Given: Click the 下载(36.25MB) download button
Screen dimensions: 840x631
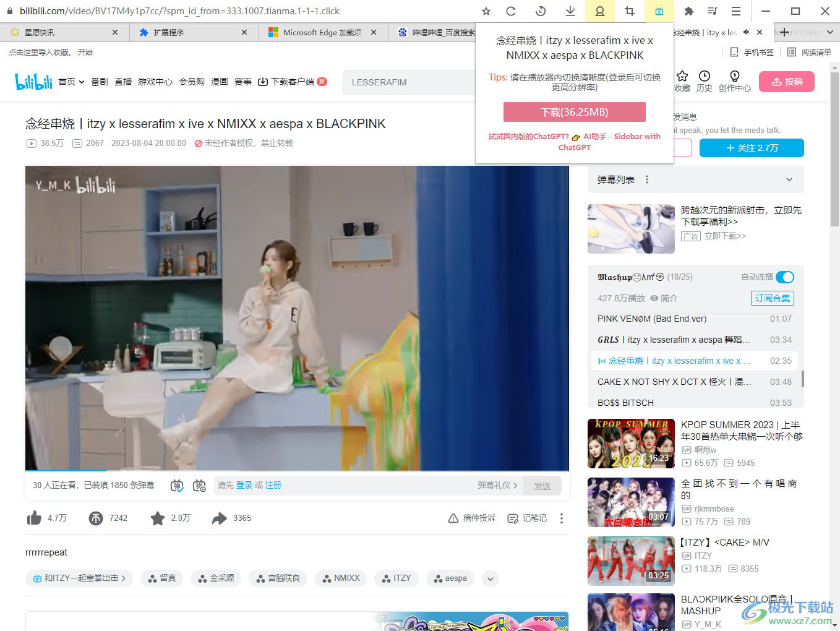Looking at the screenshot, I should pos(575,112).
